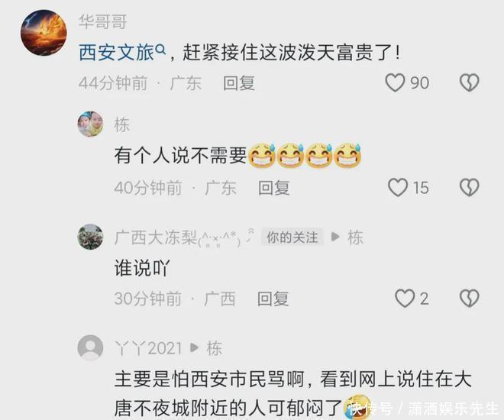Open 华哥哥's profile avatar
The height and width of the screenshot is (420, 504).
click(x=44, y=33)
